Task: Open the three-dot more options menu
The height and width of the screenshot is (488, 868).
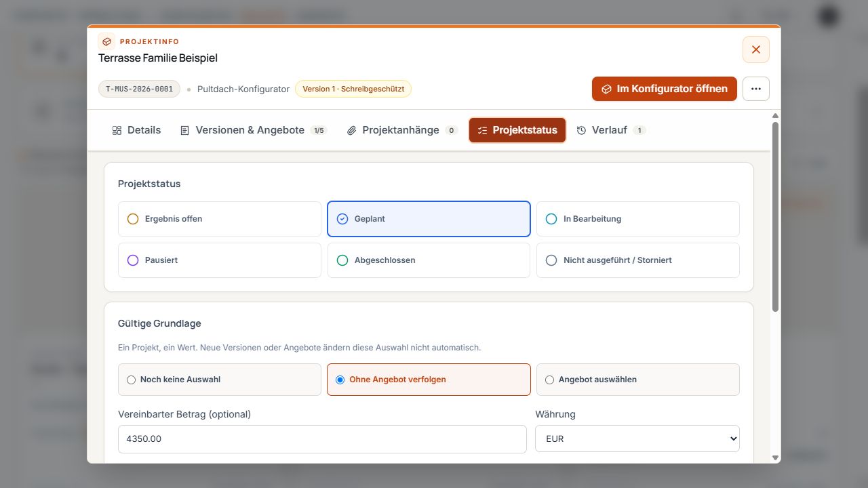Action: (x=756, y=89)
